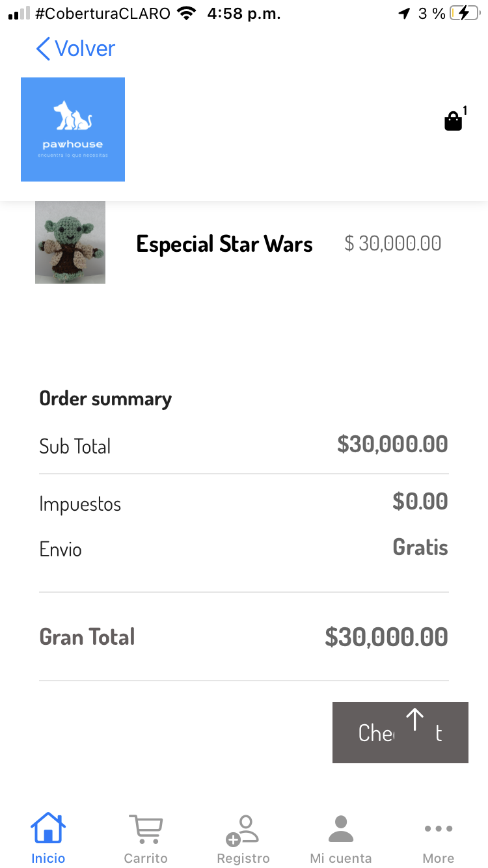Tap the location arrow status icon
This screenshot has width=488, height=868.
tap(405, 14)
